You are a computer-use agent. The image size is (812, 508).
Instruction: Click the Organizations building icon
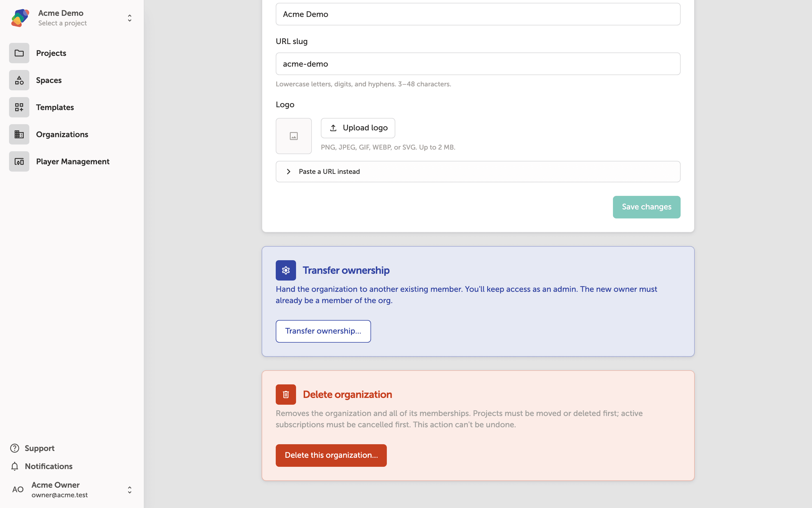point(19,134)
